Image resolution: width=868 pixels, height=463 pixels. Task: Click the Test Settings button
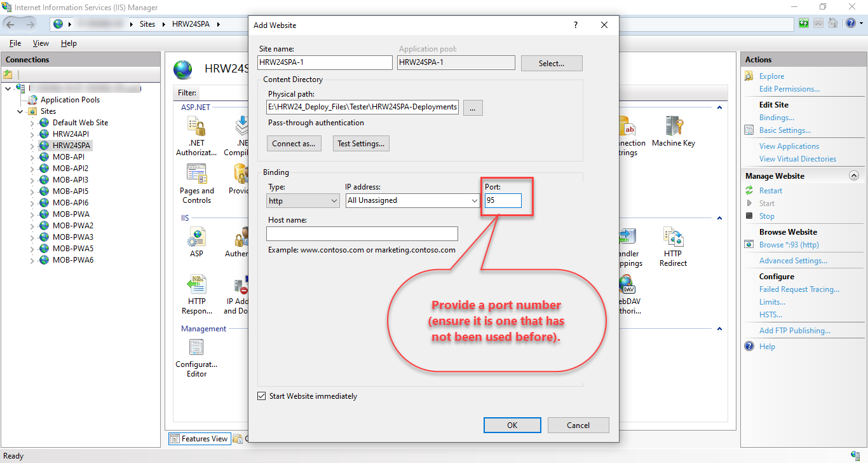pyautogui.click(x=361, y=143)
